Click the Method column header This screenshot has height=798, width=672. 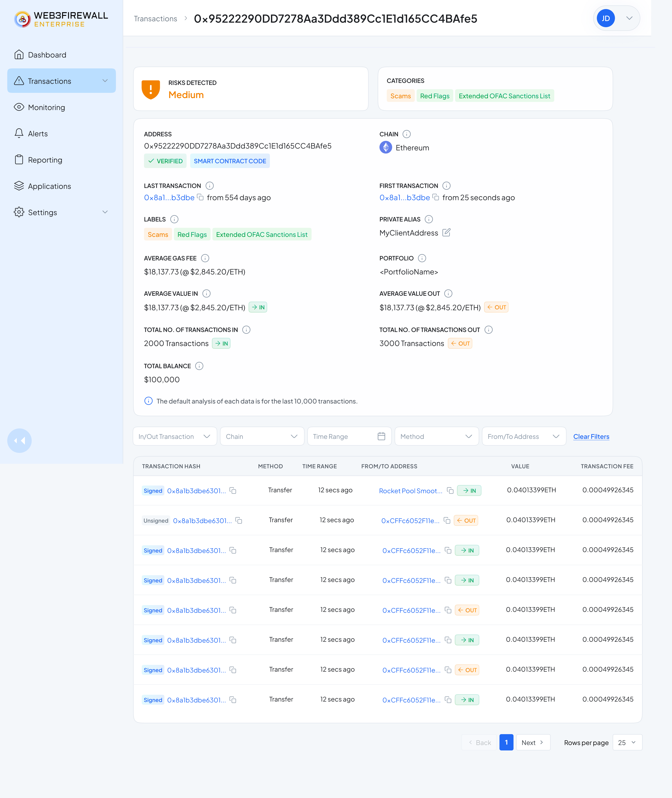(271, 466)
